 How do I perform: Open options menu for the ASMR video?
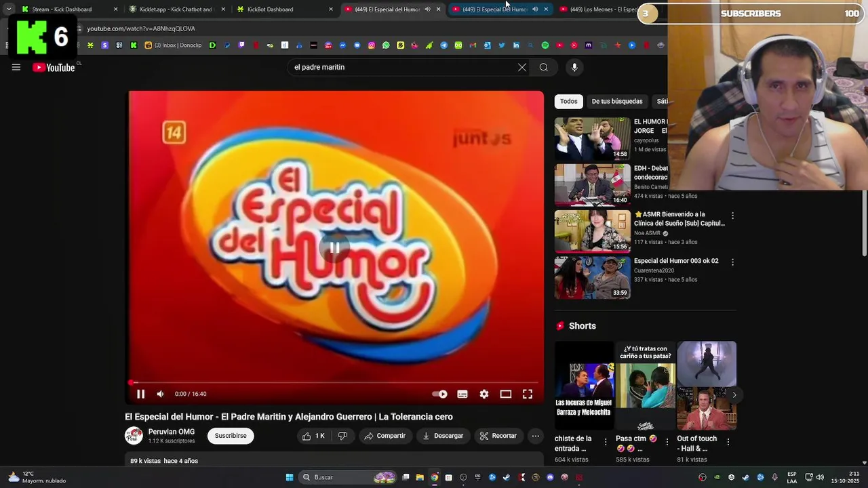[732, 216]
